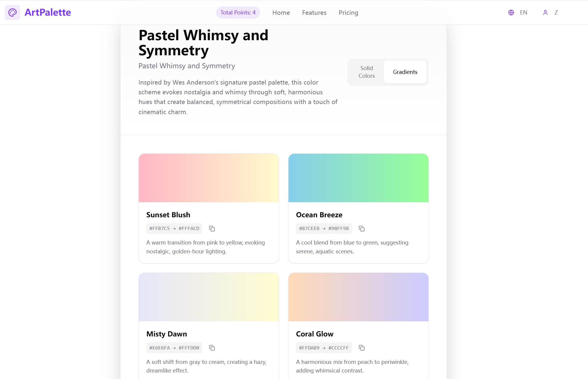Screen dimensions: 588x379
Task: Click the ArtPalette palette logo icon
Action: click(12, 12)
